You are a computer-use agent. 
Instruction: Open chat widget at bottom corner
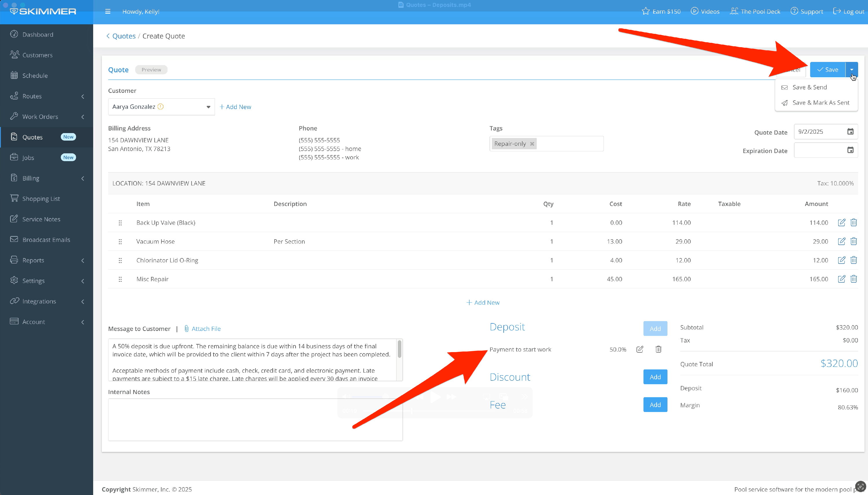click(860, 486)
